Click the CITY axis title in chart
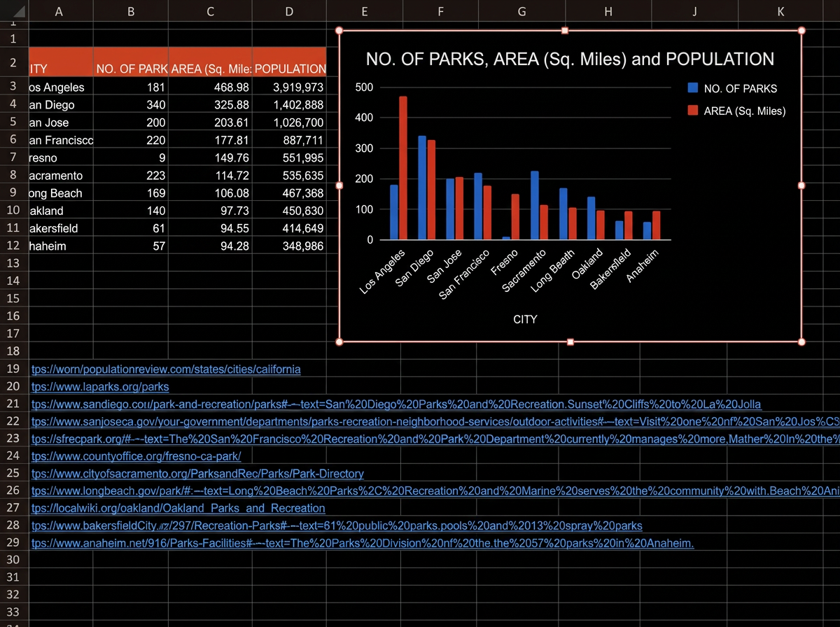The height and width of the screenshot is (627, 840). pyautogui.click(x=525, y=319)
